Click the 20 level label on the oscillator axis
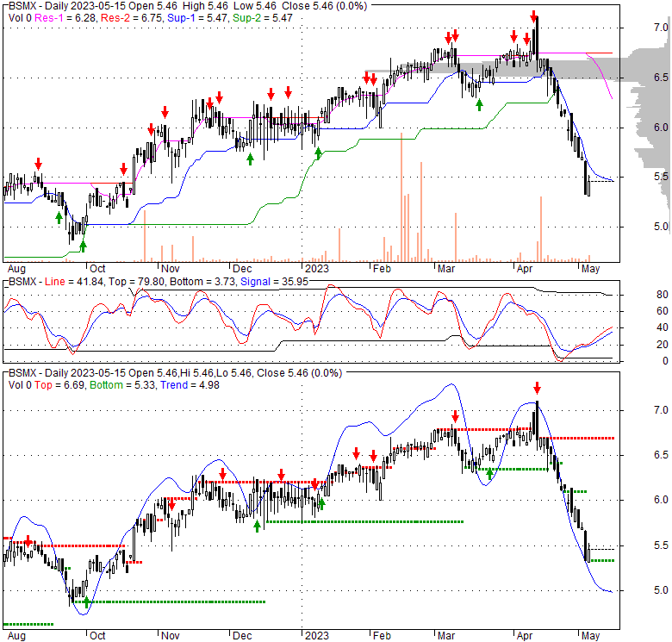The height and width of the screenshot is (642, 672). 663,344
